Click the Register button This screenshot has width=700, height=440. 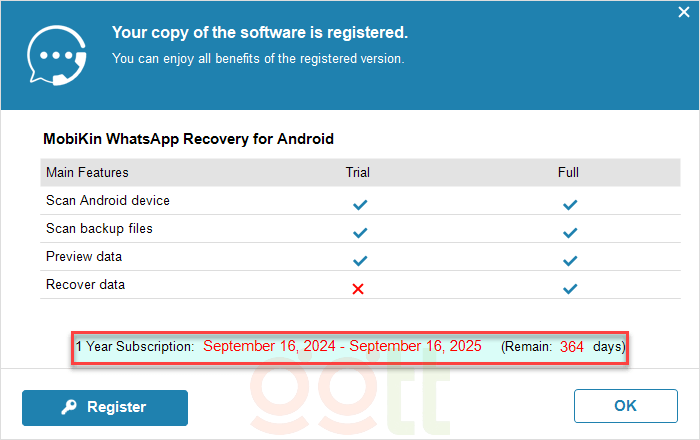[105, 407]
